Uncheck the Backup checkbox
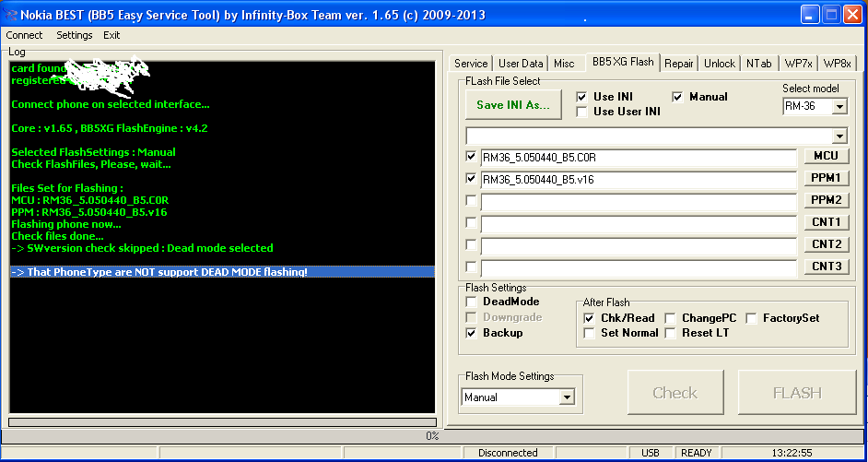The height and width of the screenshot is (462, 868). [473, 333]
